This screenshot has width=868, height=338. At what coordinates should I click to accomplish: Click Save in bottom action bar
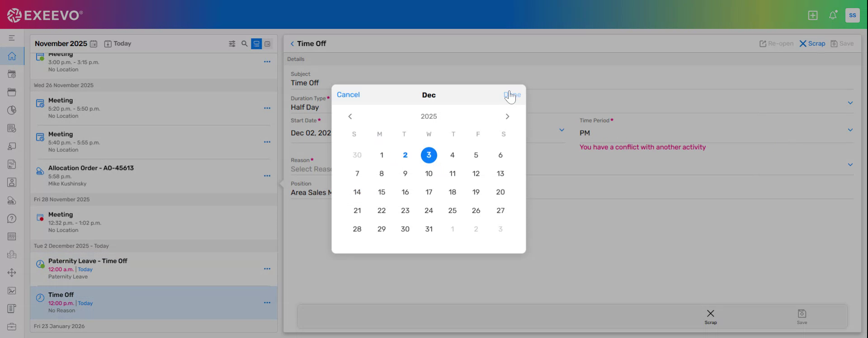tap(802, 317)
